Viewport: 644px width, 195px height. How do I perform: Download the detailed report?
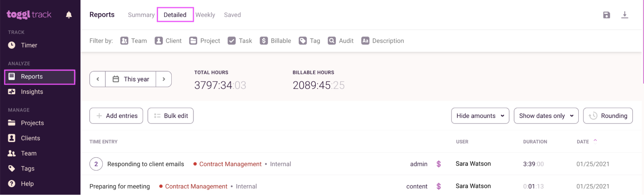(x=625, y=15)
